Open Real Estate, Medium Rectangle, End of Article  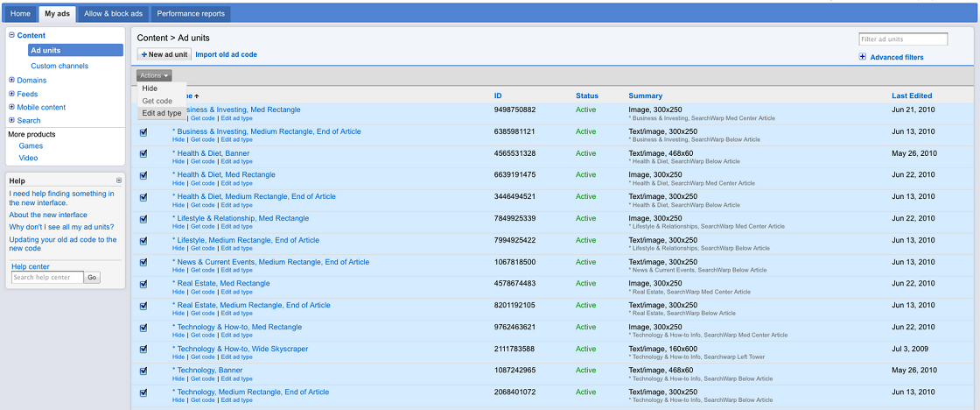[x=251, y=306]
